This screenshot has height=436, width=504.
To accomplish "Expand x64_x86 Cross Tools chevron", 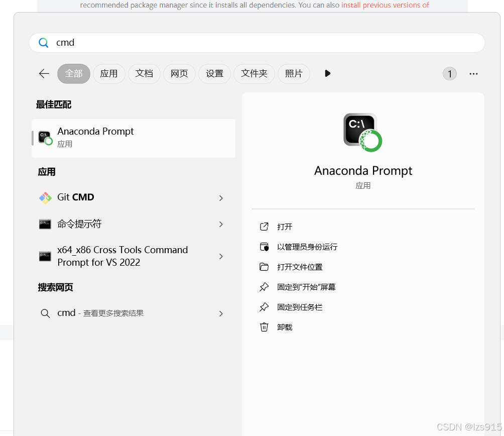I will [221, 257].
